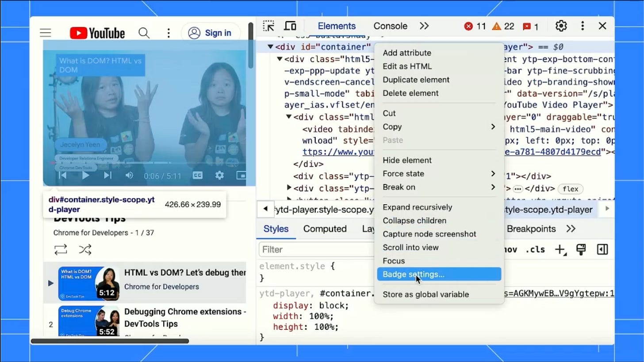
Task: Toggle the playlist shuffle icon
Action: point(85,250)
